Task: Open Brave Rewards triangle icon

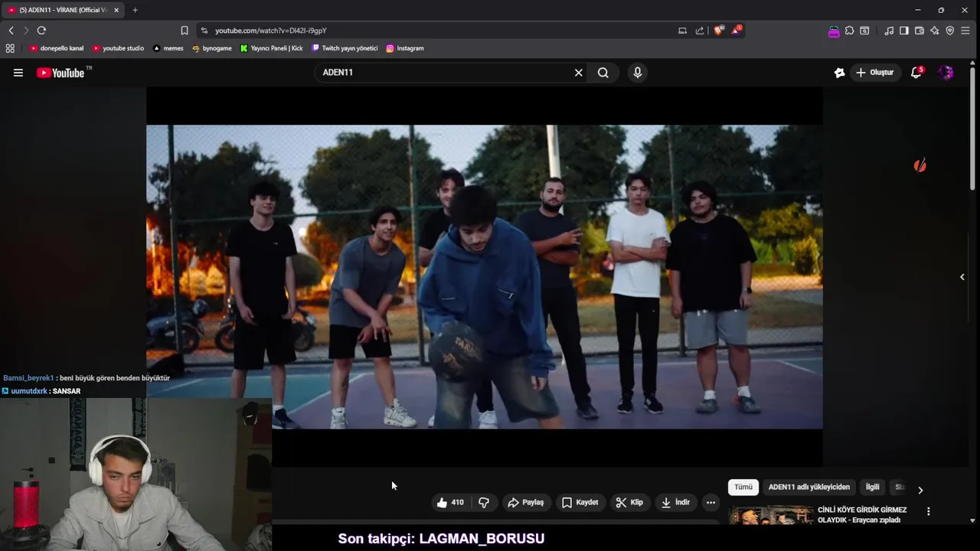Action: (736, 31)
